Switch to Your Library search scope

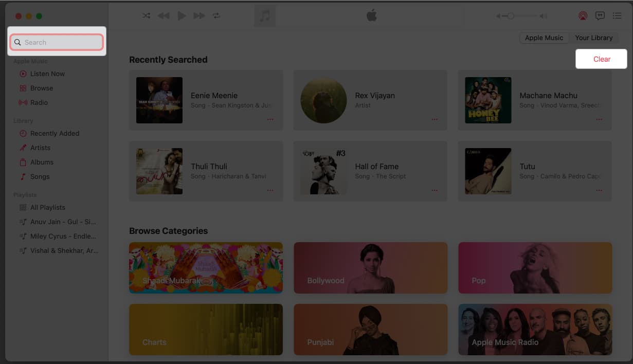tap(593, 38)
